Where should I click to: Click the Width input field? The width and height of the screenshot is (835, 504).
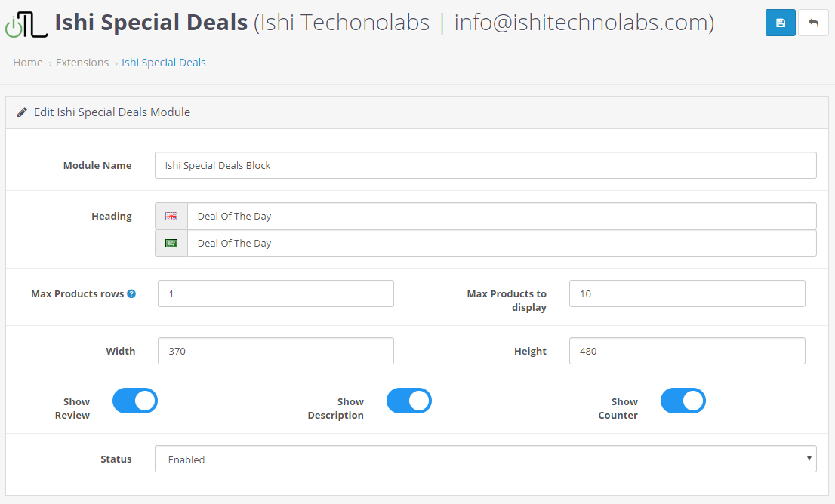(x=276, y=351)
